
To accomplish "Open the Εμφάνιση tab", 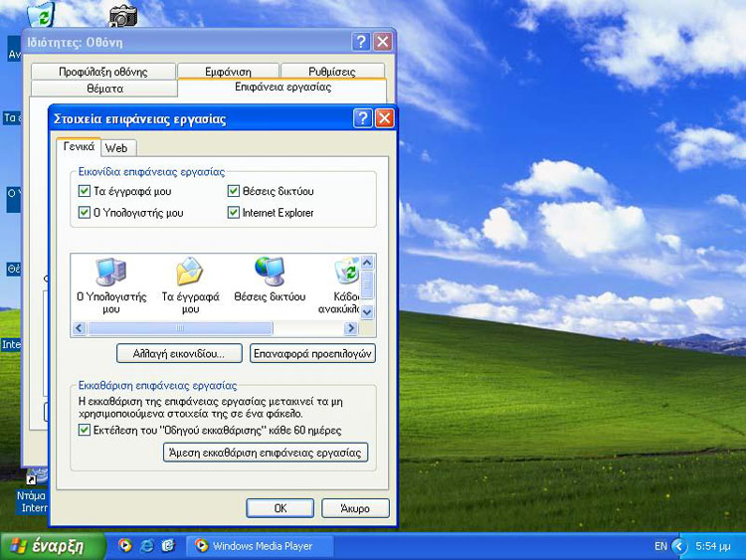I will [x=228, y=72].
